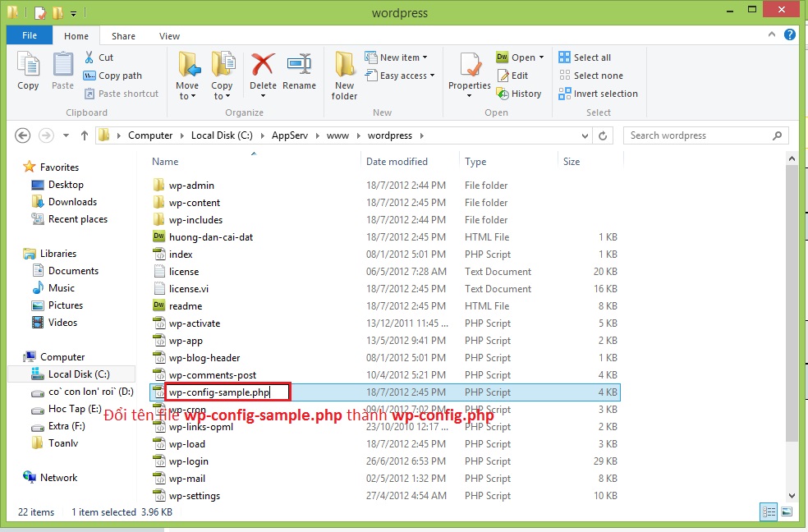
Task: Select the wp-settings file row
Action: (x=385, y=496)
